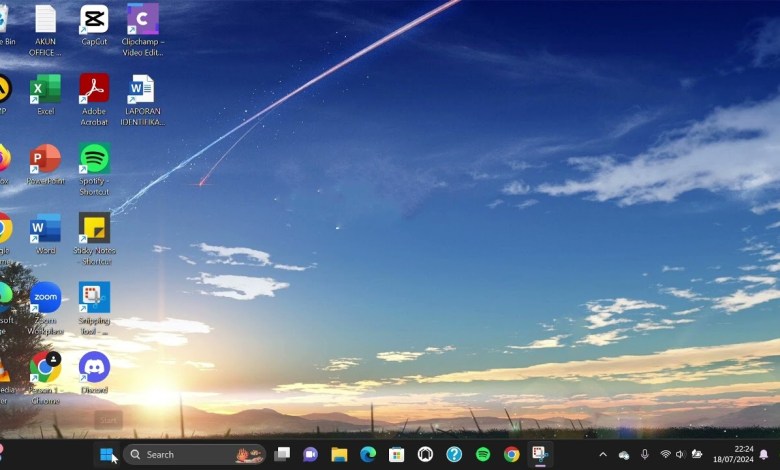Select the AKUN OFFICE text file icon

click(x=45, y=30)
